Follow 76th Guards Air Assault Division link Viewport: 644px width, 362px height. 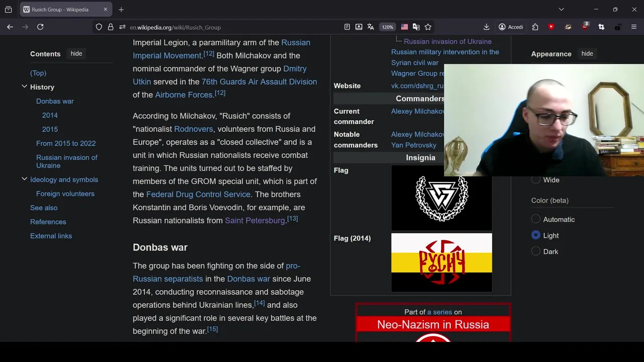(259, 81)
